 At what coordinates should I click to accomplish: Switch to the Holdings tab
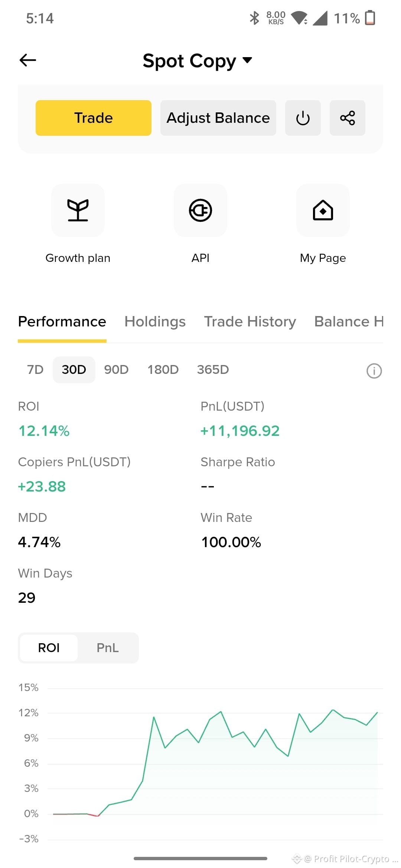point(155,322)
